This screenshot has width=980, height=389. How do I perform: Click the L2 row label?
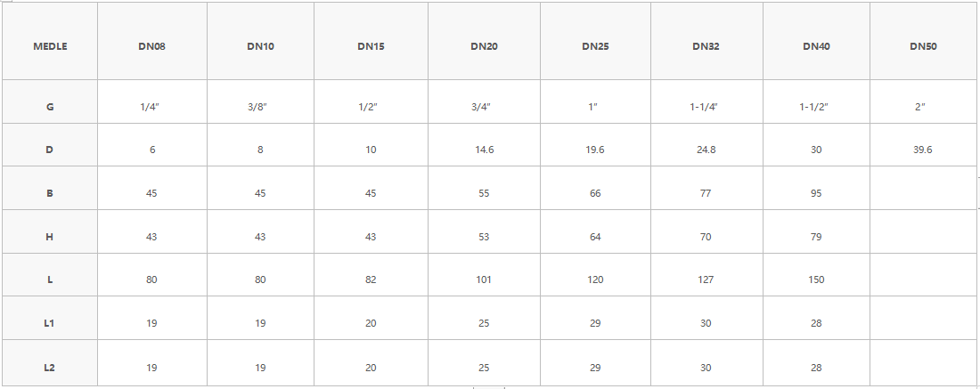[x=50, y=368]
